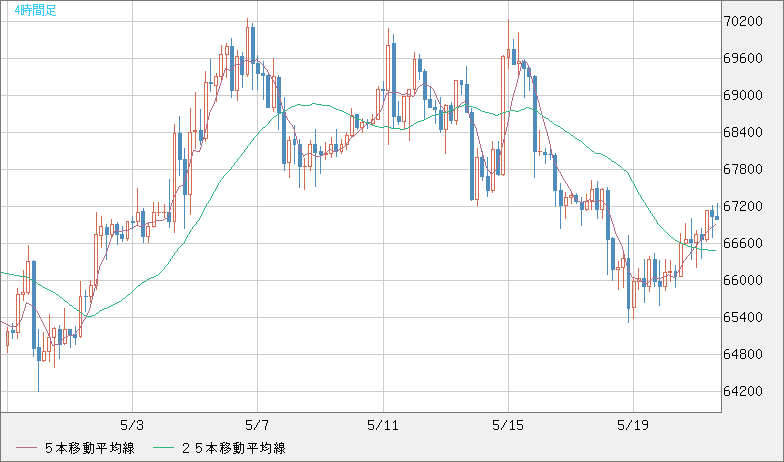This screenshot has width=784, height=462.
Task: Click the 5/15 date axis label
Action: point(508,426)
